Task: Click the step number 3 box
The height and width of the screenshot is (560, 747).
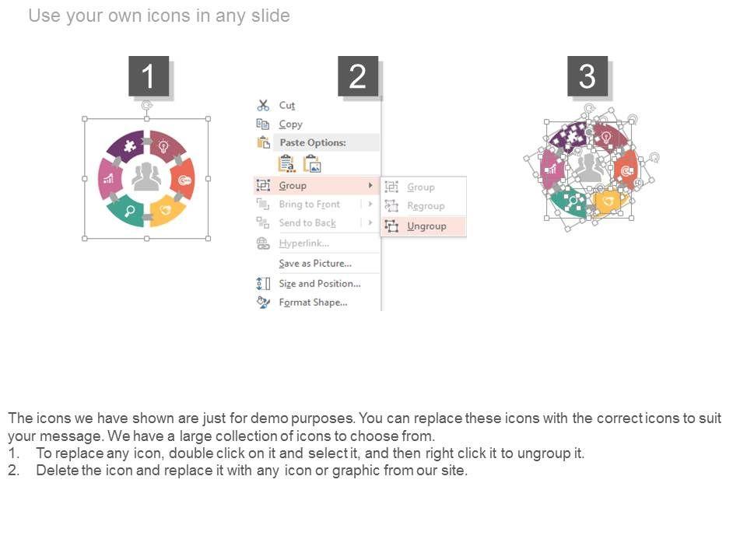Action: tap(587, 76)
